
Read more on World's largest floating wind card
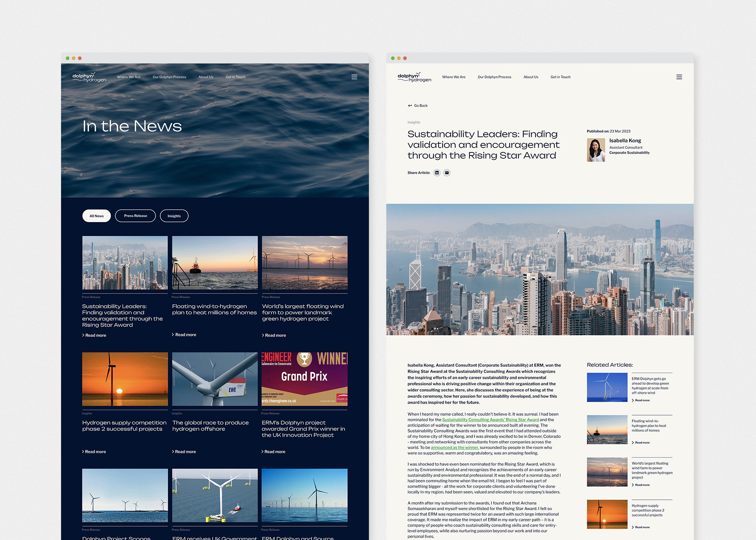click(274, 335)
